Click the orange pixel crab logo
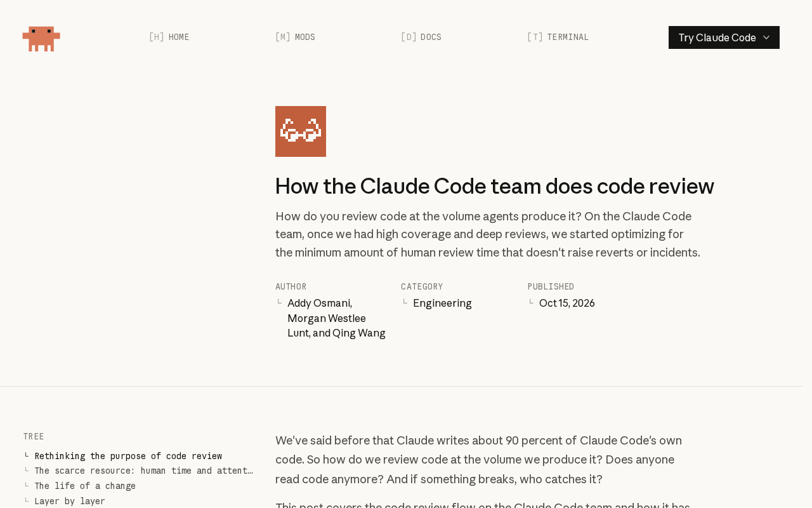The image size is (812, 508). pos(41,38)
